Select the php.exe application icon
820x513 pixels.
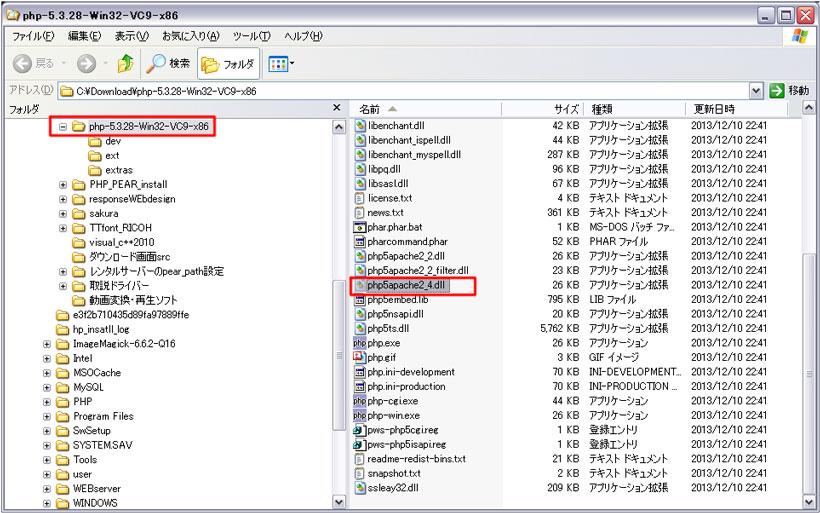click(x=360, y=343)
